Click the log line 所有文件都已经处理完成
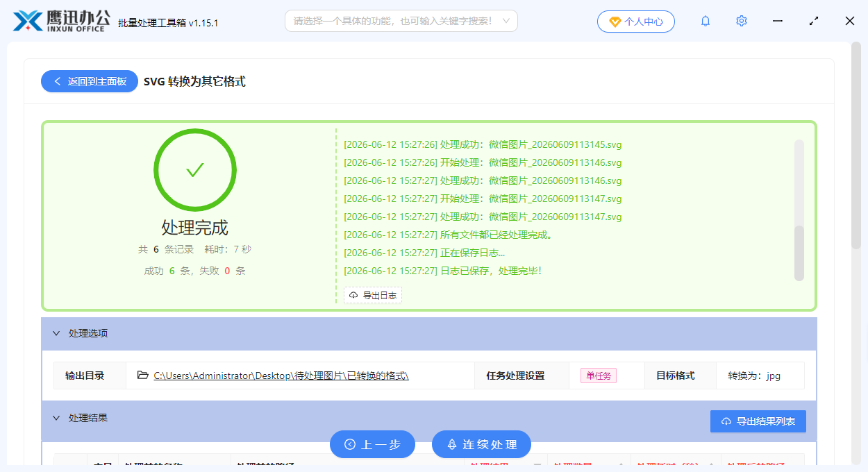The width and height of the screenshot is (868, 472). click(448, 235)
